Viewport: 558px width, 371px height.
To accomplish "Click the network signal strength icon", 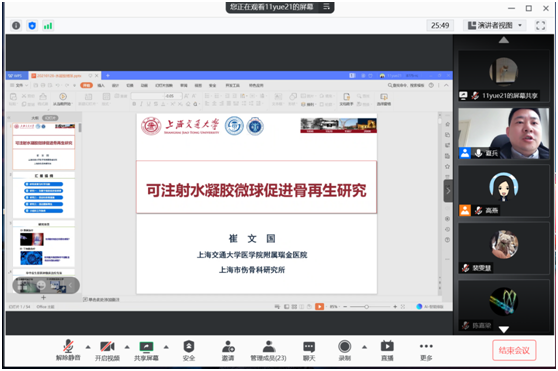I will tap(48, 26).
